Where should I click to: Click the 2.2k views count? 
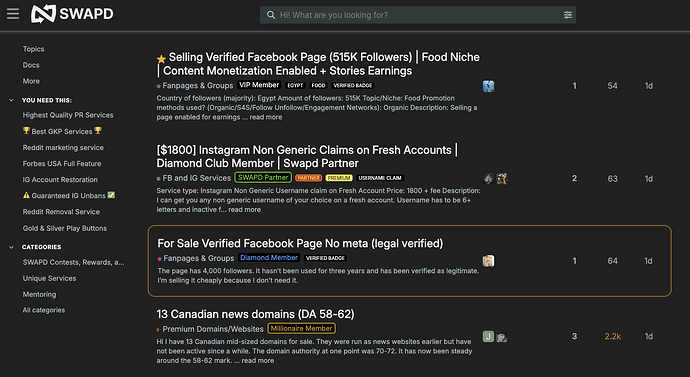[x=613, y=337]
